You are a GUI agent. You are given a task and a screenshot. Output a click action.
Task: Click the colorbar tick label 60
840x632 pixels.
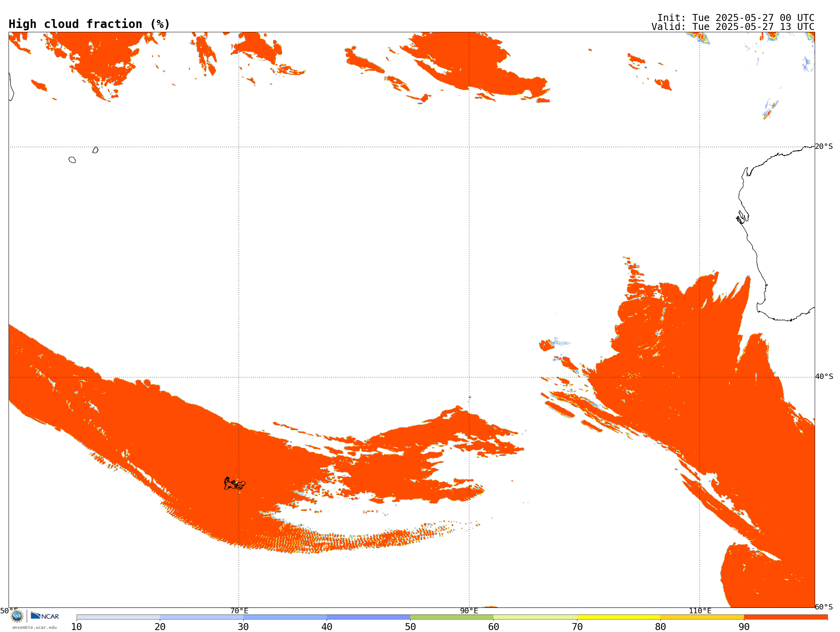tap(493, 627)
